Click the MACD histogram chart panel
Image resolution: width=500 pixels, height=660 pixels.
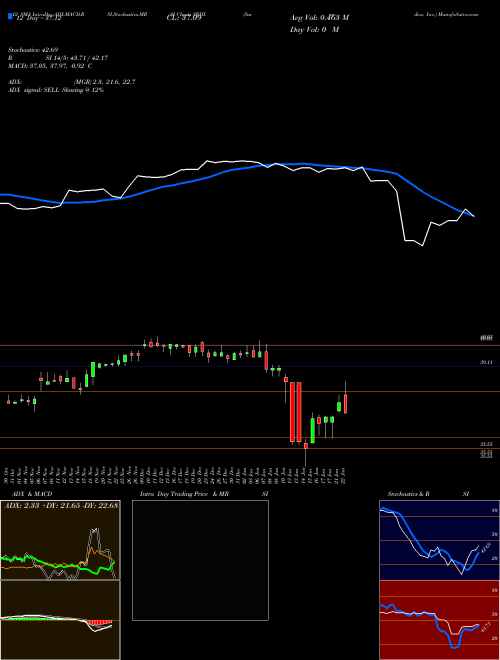click(60, 620)
